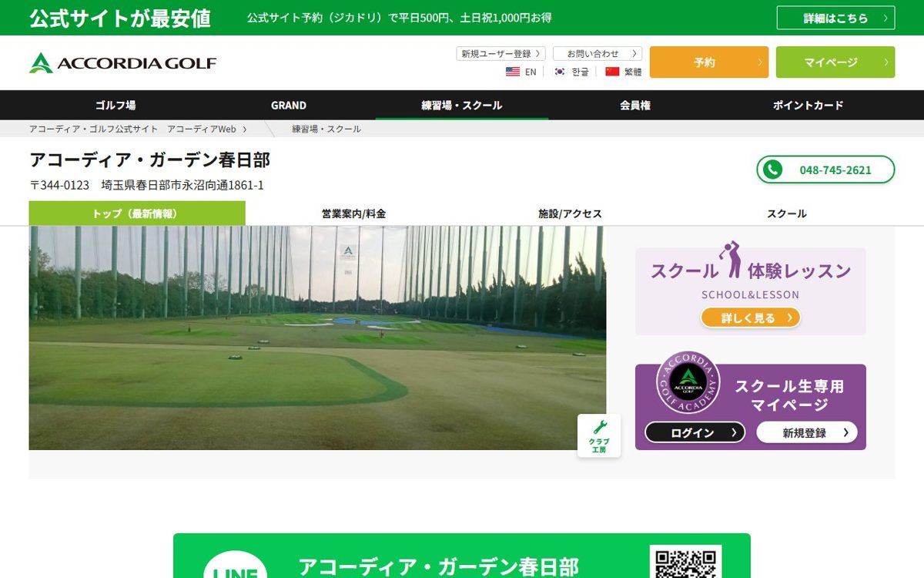924x578 pixels.
Task: Open ポイントカード menu item
Action: (808, 105)
